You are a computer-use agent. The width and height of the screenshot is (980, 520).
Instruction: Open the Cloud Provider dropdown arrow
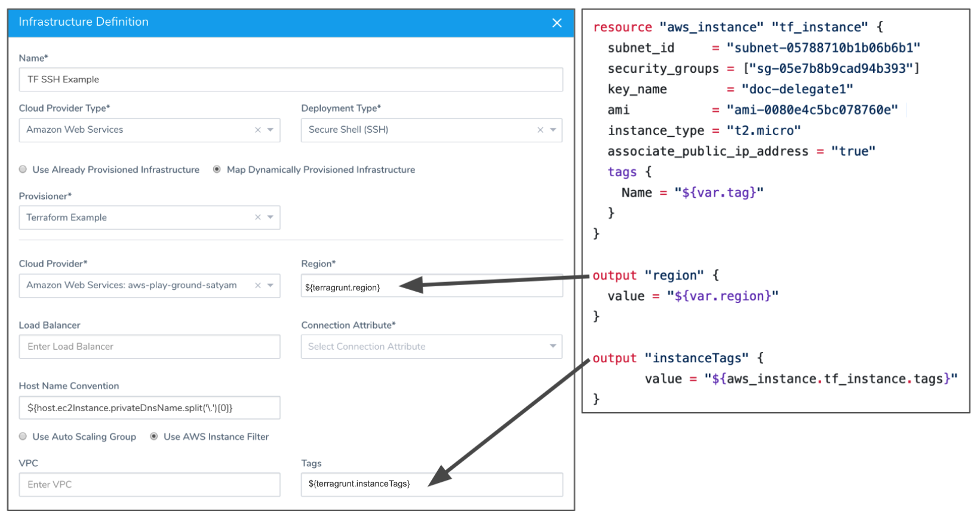[x=271, y=286]
